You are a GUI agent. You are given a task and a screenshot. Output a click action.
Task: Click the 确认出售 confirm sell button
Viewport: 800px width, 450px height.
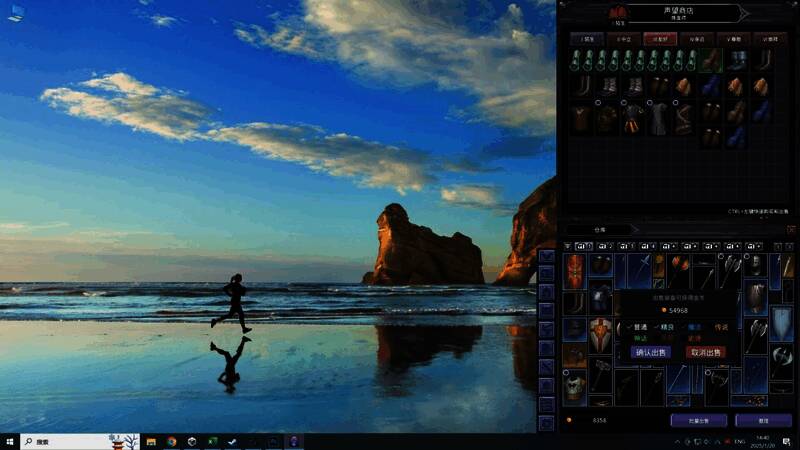650,352
